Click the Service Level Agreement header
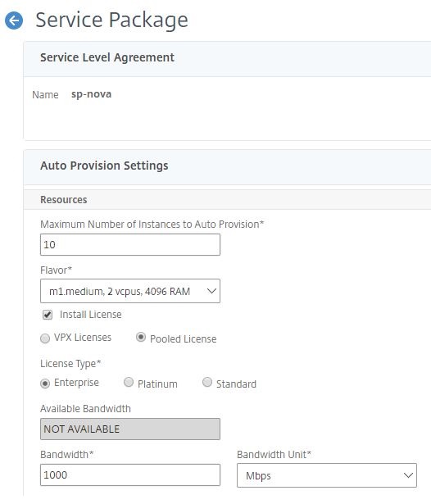 click(x=107, y=57)
